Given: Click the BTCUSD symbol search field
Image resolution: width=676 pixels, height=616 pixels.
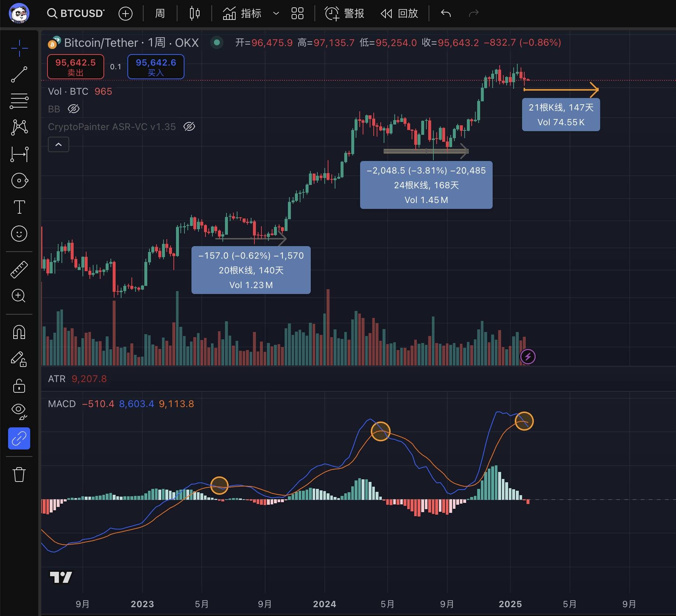Looking at the screenshot, I should 75,13.
